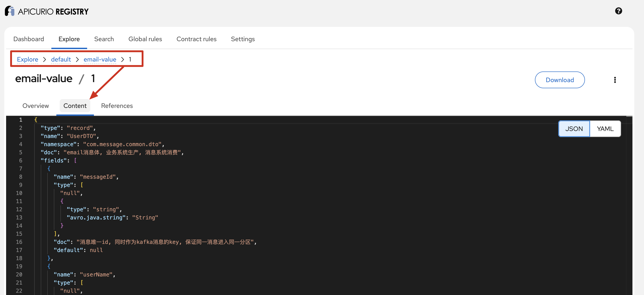The height and width of the screenshot is (295, 644).
Task: Click the "messageId" field name value
Action: (98, 177)
